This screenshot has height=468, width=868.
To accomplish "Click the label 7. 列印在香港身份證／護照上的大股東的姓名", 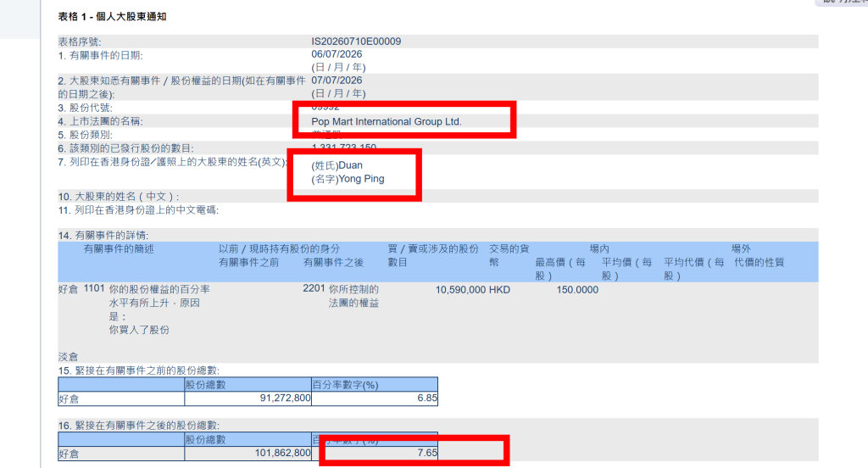I will (173, 162).
